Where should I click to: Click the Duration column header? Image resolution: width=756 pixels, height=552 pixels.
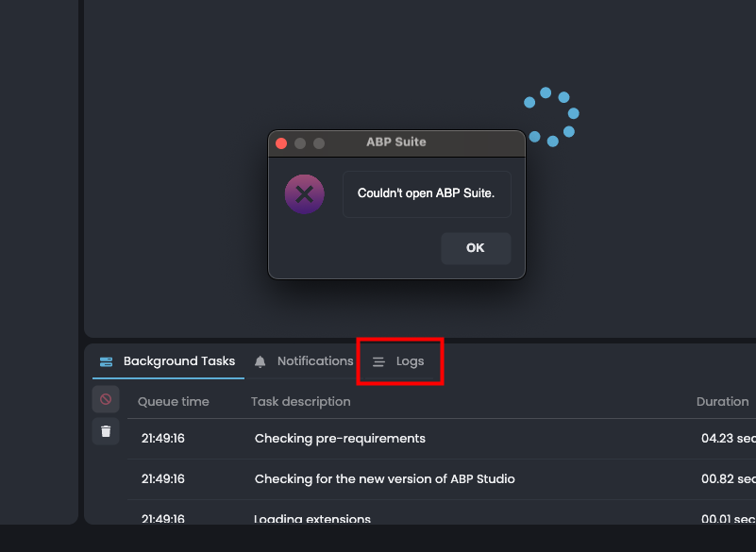(722, 402)
